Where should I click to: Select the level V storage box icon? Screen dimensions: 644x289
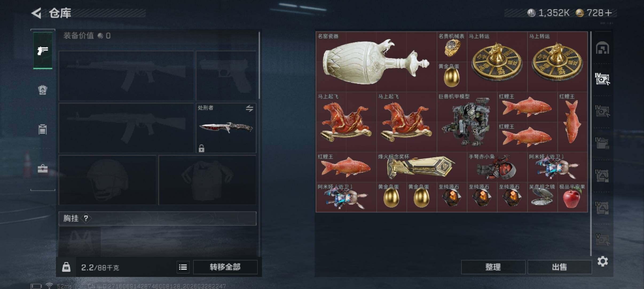[602, 239]
